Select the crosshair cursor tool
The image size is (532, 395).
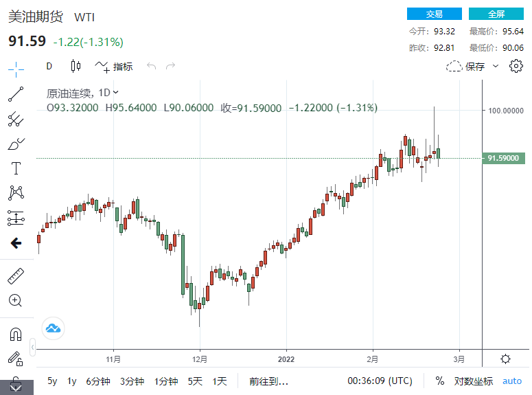coord(15,69)
